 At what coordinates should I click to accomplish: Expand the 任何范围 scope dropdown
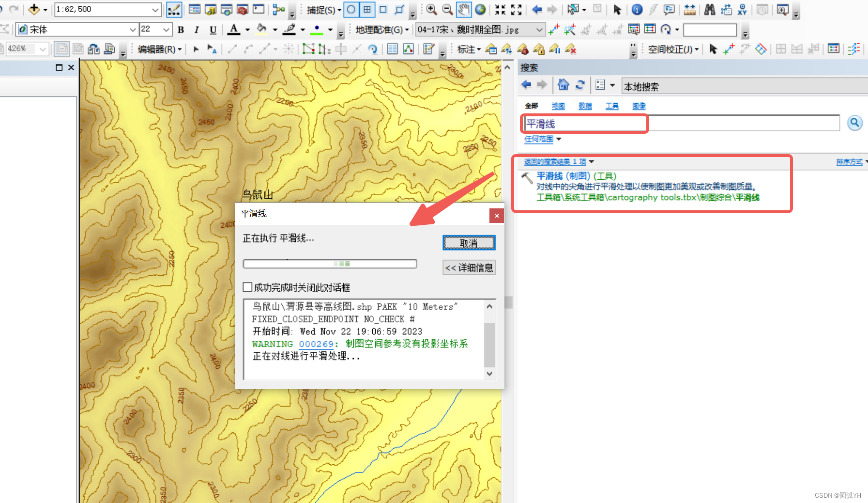click(x=559, y=139)
